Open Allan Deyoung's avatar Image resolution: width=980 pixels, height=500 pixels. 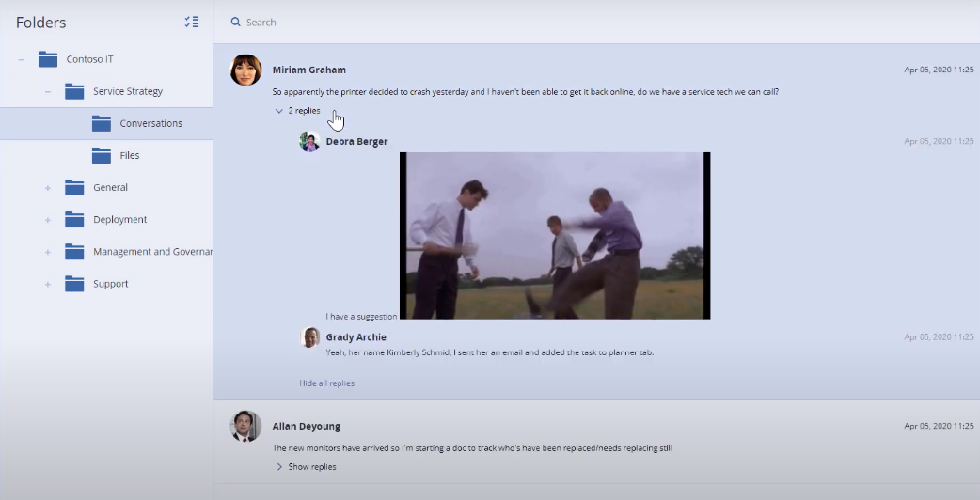tap(245, 427)
